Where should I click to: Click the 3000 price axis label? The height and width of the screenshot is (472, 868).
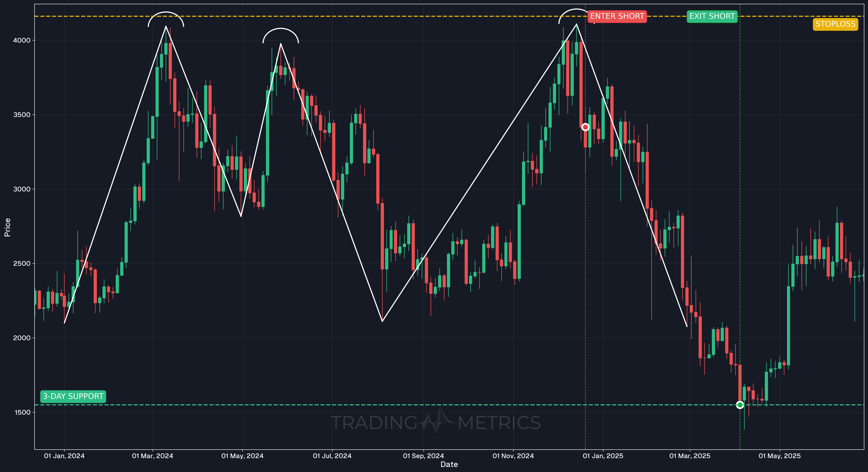22,189
